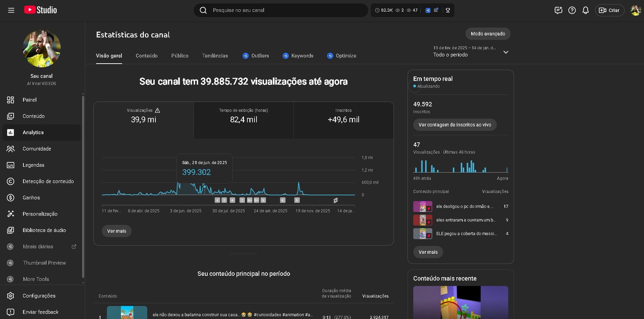
Task: Click the clock stat showing 82.3K
Action: point(384,10)
